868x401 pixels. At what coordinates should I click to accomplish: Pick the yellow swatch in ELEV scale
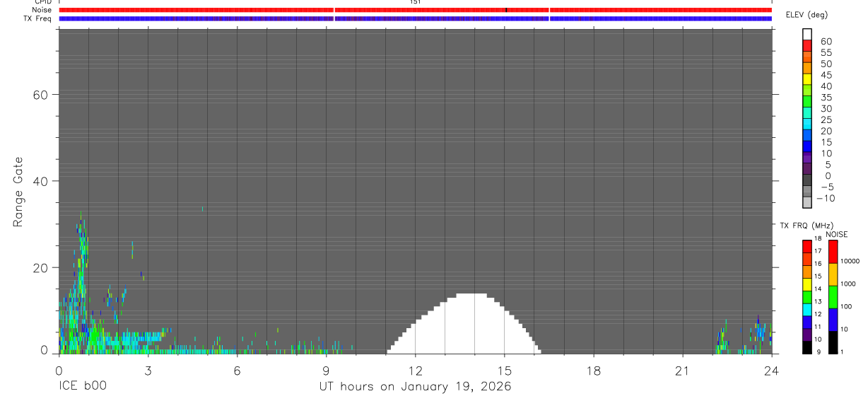(x=807, y=79)
